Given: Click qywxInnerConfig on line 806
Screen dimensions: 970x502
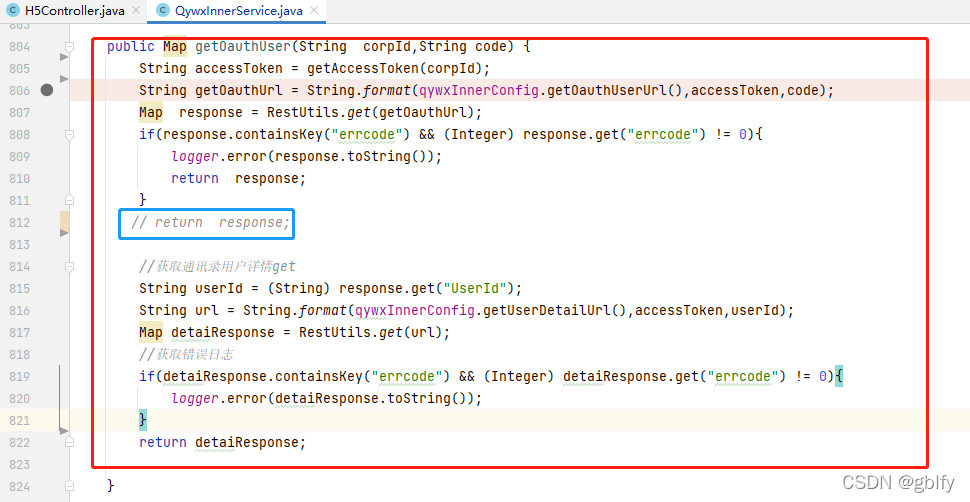Looking at the screenshot, I should click(479, 90).
